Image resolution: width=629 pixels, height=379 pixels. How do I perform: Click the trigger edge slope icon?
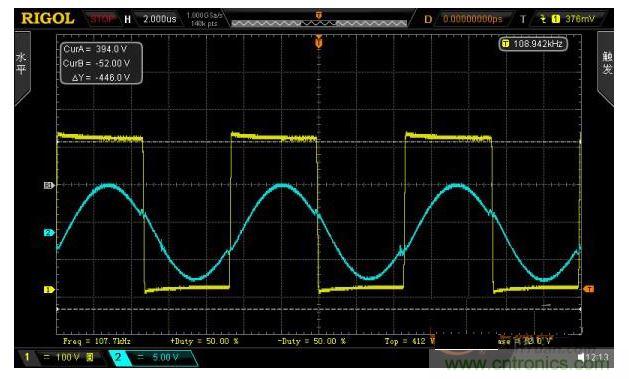543,19
